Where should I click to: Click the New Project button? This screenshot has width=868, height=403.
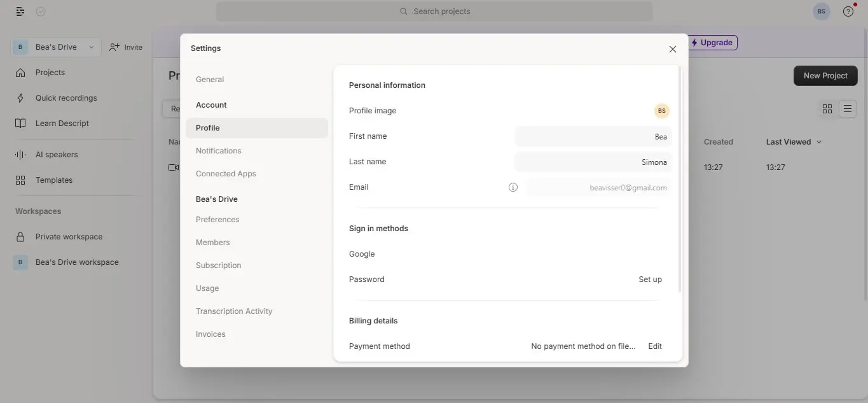point(825,76)
